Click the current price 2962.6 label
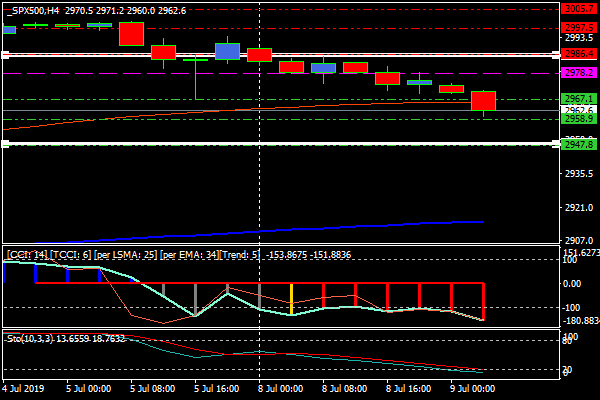This screenshot has height=400, width=600. (x=579, y=110)
